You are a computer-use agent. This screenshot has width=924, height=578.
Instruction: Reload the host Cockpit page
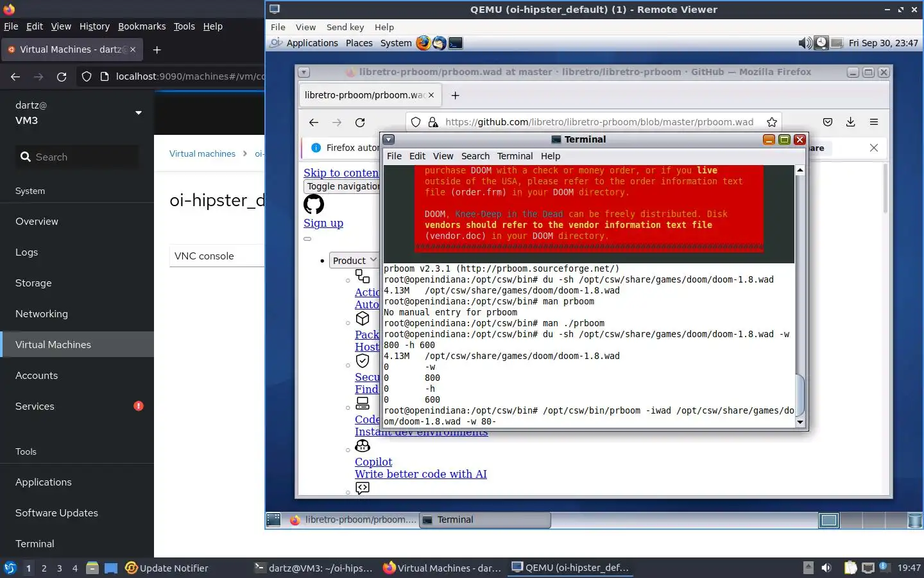tap(62, 76)
